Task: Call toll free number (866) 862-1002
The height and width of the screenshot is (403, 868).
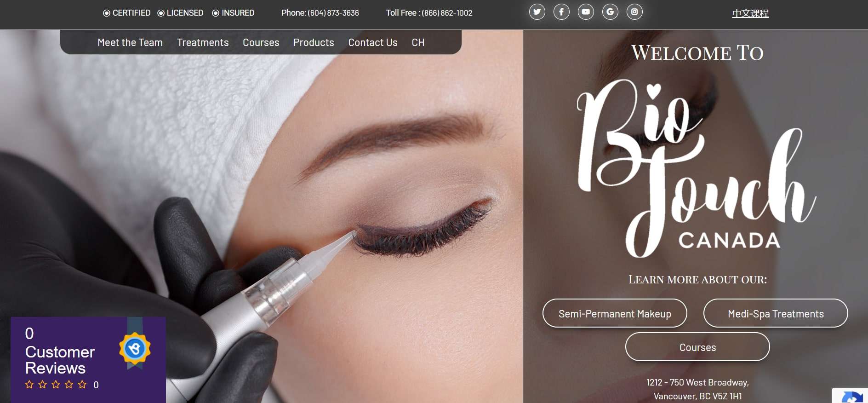Action: coord(447,13)
